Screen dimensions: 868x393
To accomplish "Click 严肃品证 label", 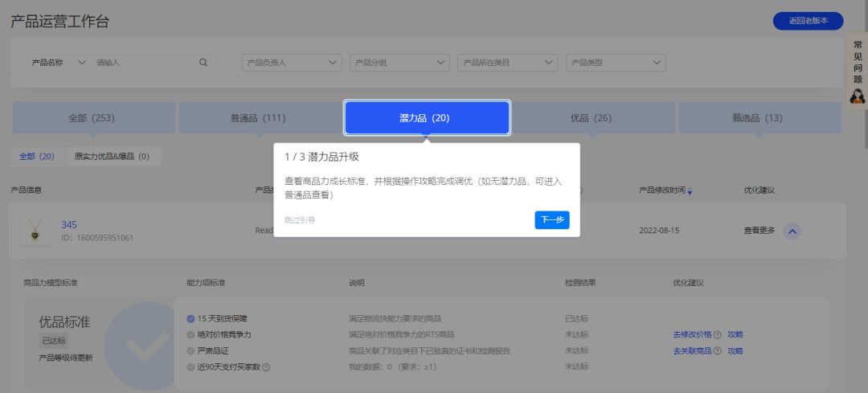I will [212, 351].
